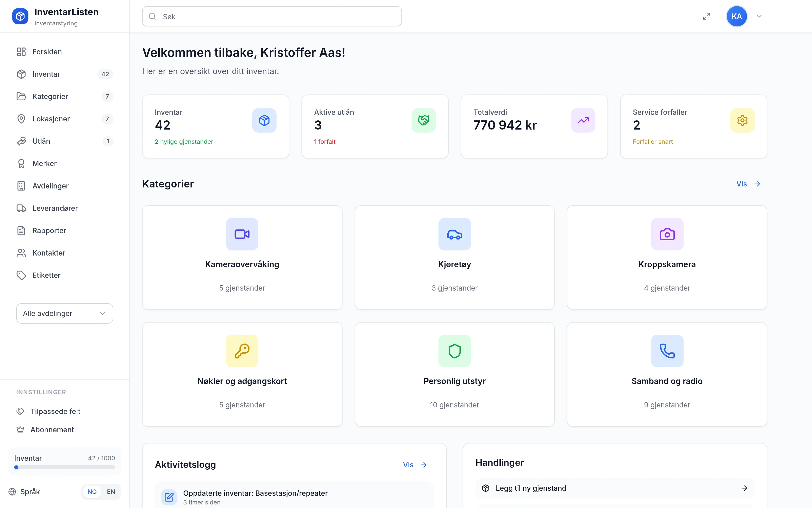Switch language to EN
The height and width of the screenshot is (508, 812).
111,491
